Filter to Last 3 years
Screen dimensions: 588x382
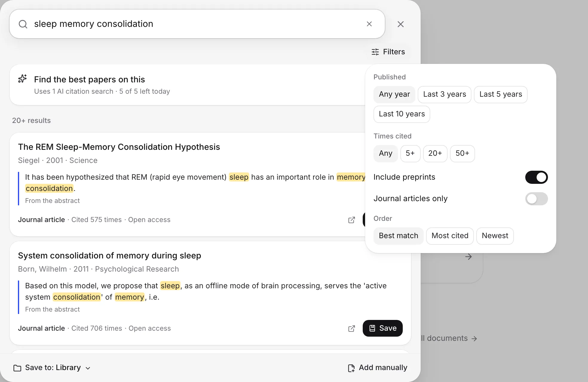click(x=445, y=95)
